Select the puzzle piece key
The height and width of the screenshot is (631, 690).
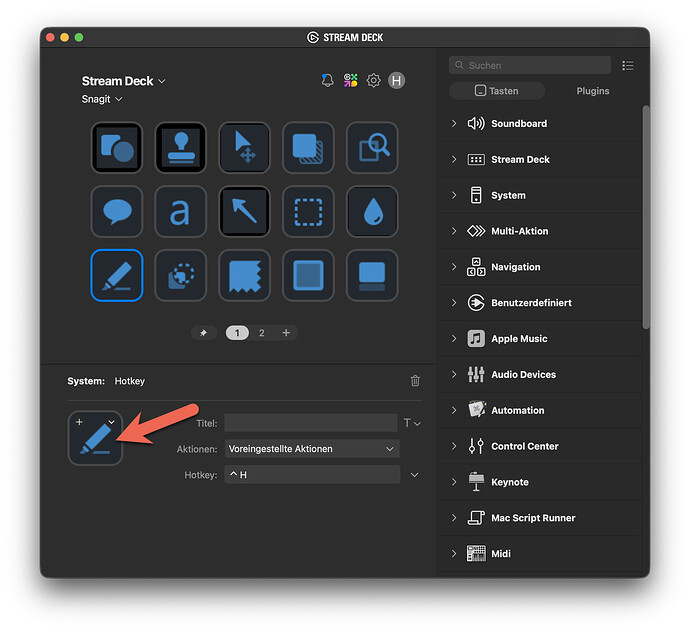[180, 275]
